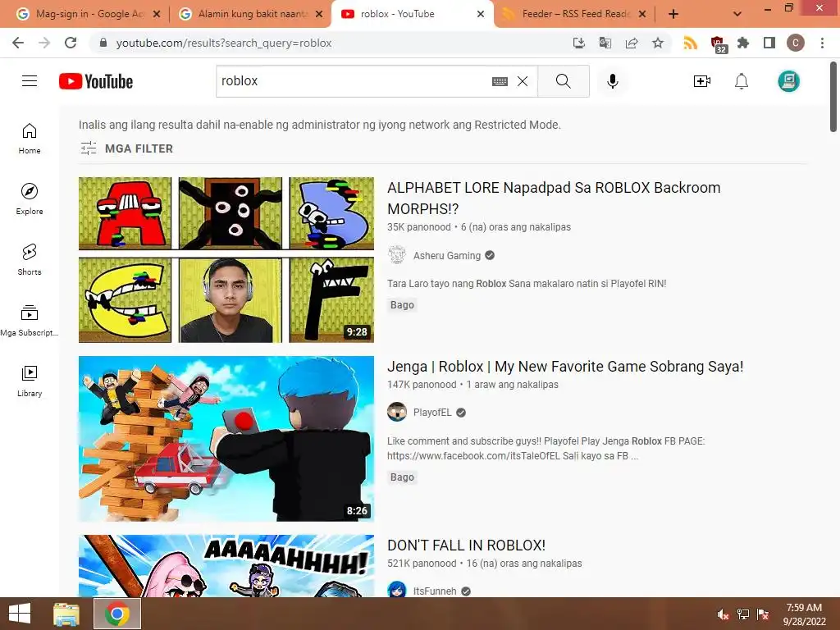
Task: Open DON'T FALL IN ROBLOX video title
Action: (x=466, y=546)
